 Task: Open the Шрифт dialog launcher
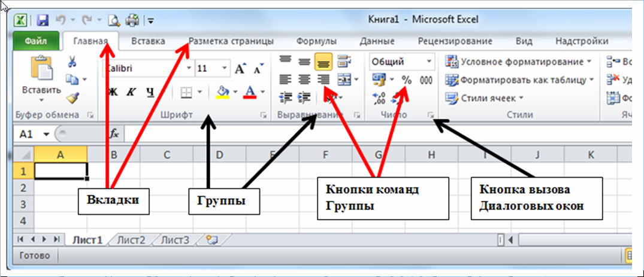(263, 117)
